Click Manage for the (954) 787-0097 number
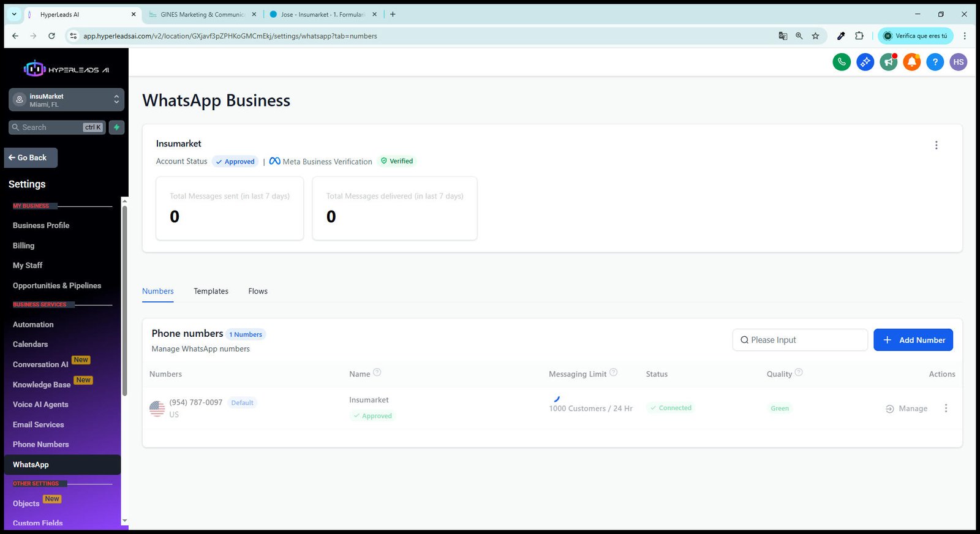 point(907,408)
